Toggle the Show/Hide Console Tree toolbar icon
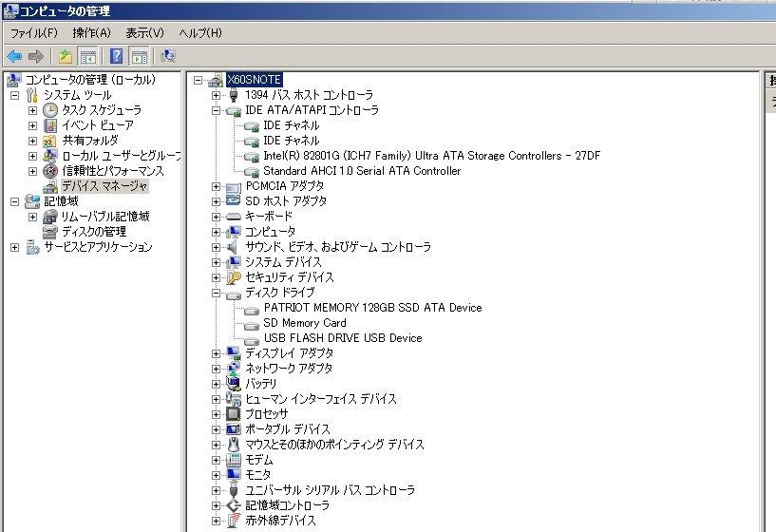776x532 pixels. [88, 56]
